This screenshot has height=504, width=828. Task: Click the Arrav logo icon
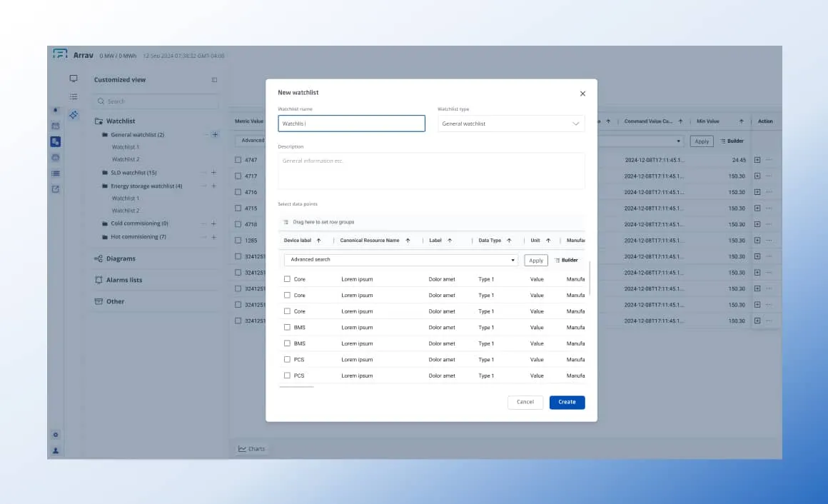(x=60, y=54)
